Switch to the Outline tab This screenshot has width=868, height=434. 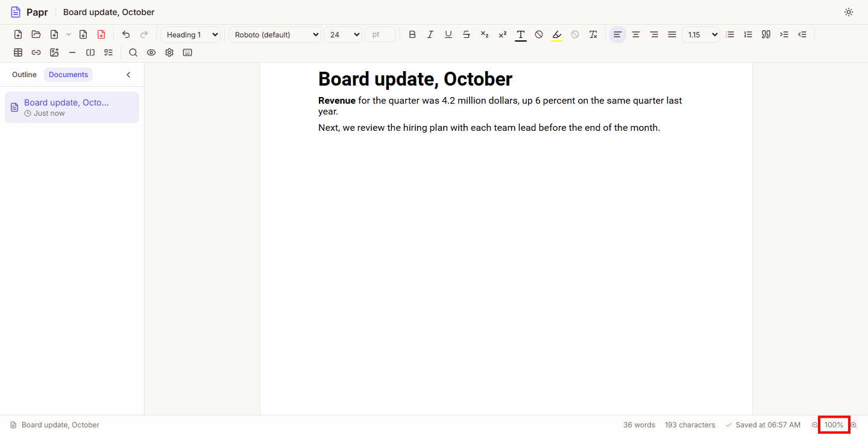coord(24,75)
